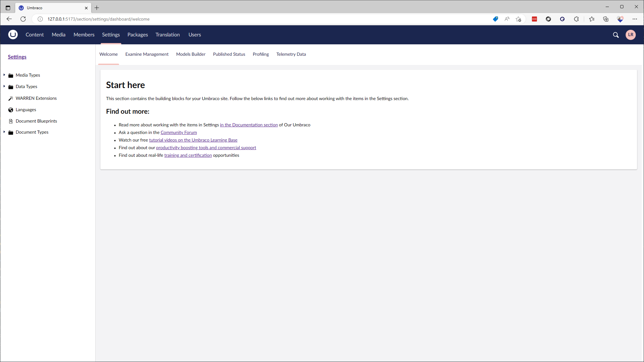Click the WARREN Extensions wand icon

click(x=11, y=98)
